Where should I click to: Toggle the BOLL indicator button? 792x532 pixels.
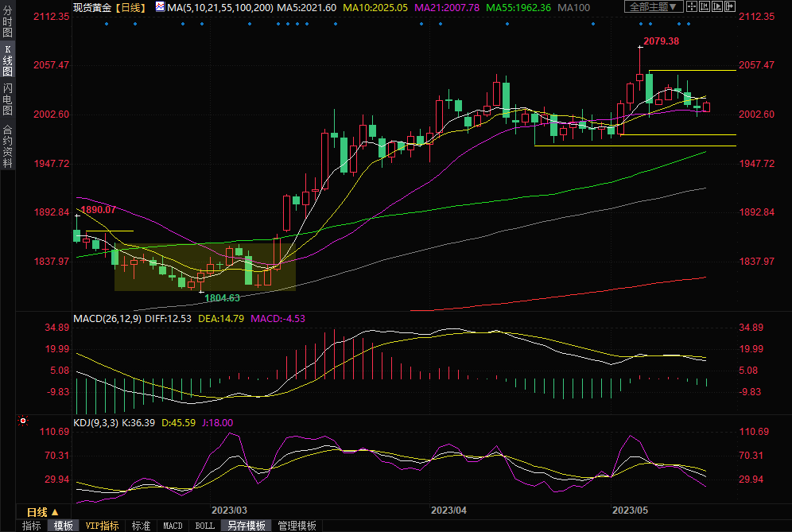point(204,526)
